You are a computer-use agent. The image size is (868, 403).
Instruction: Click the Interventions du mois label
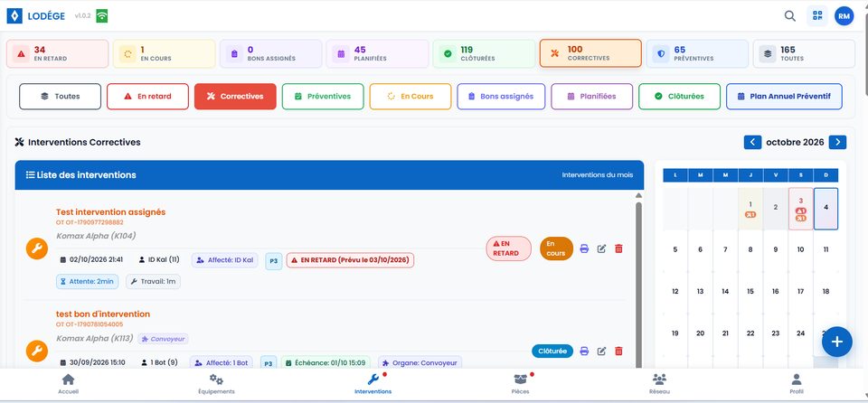598,175
